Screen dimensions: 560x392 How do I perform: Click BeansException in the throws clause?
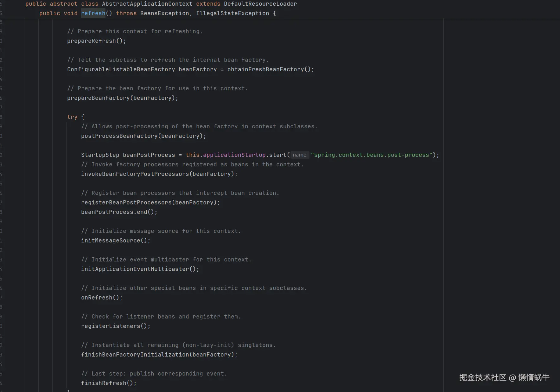[x=164, y=13]
